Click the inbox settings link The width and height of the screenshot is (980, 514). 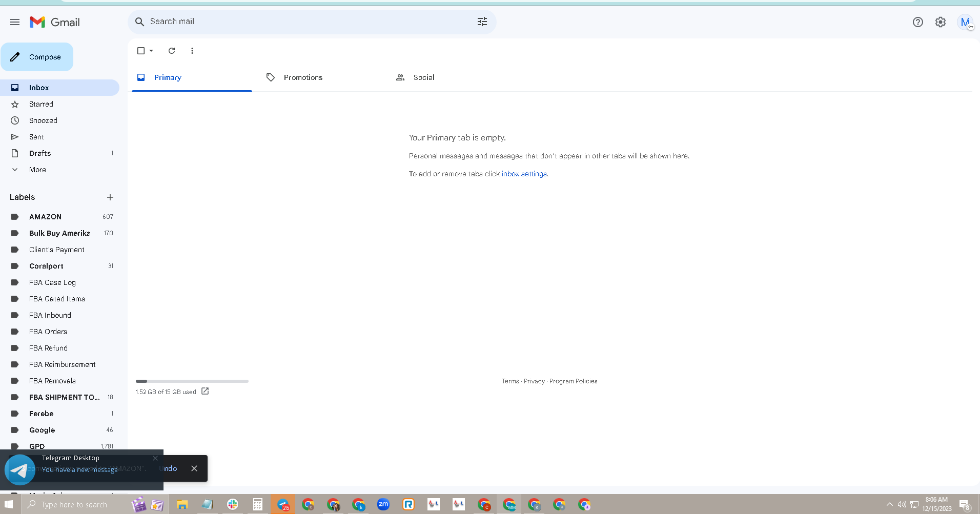pos(524,174)
